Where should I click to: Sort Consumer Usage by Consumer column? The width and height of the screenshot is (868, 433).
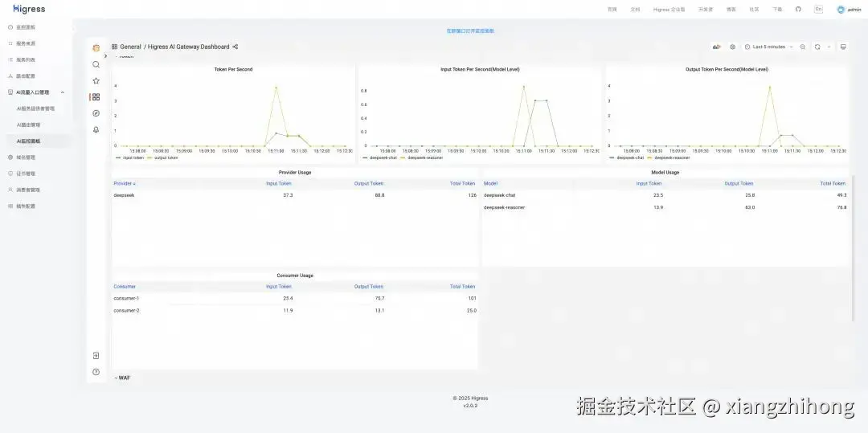(x=125, y=287)
